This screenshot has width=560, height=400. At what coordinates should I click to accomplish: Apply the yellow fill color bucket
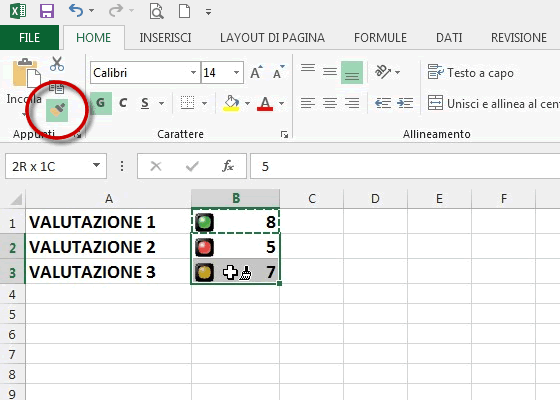click(231, 103)
